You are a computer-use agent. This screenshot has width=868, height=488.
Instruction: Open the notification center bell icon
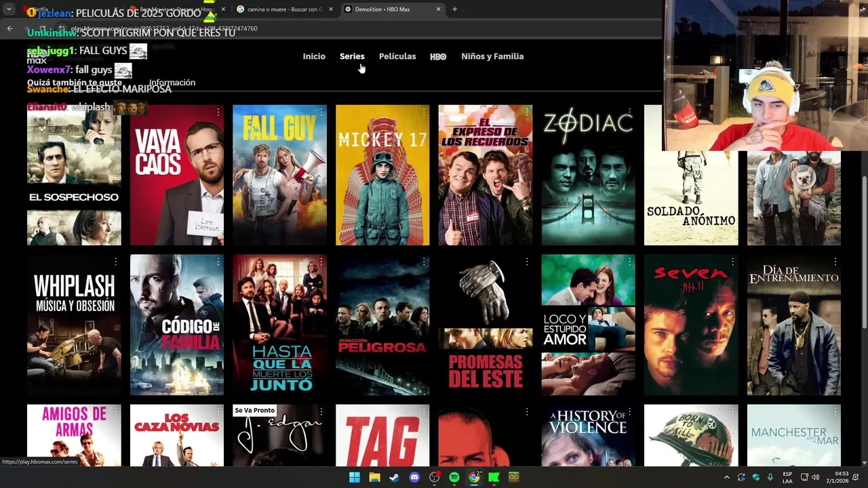coord(856,477)
